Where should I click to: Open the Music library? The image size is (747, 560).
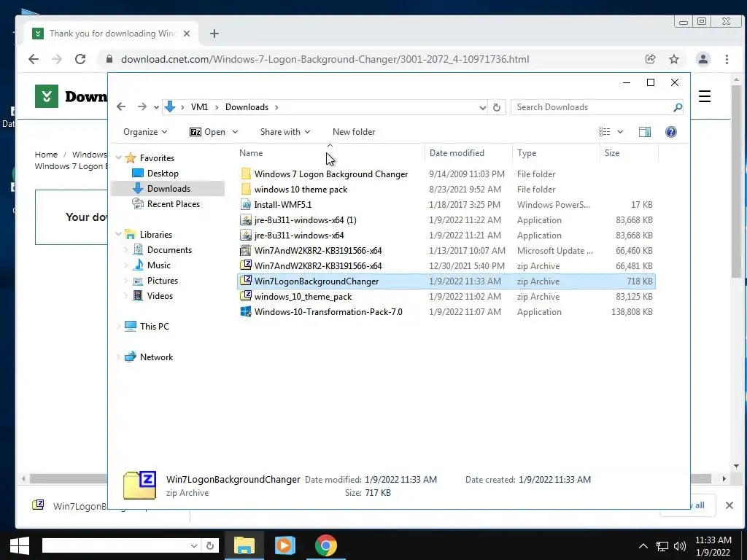158,265
